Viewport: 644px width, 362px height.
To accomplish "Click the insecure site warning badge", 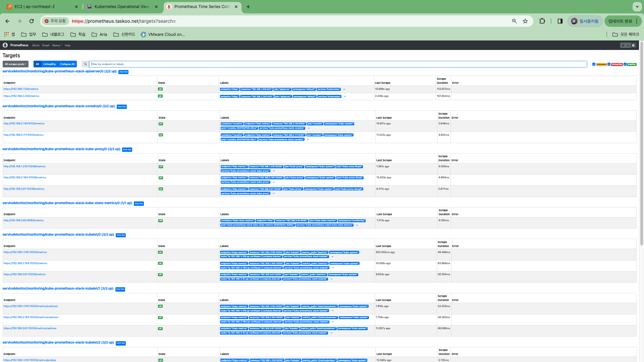I will pyautogui.click(x=55, y=21).
